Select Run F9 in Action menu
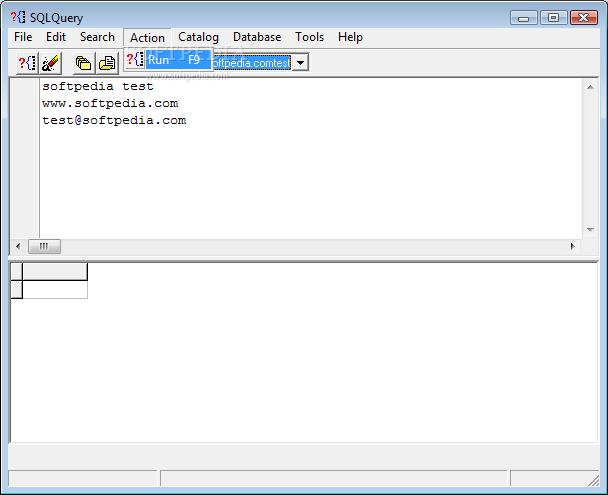 click(x=169, y=60)
